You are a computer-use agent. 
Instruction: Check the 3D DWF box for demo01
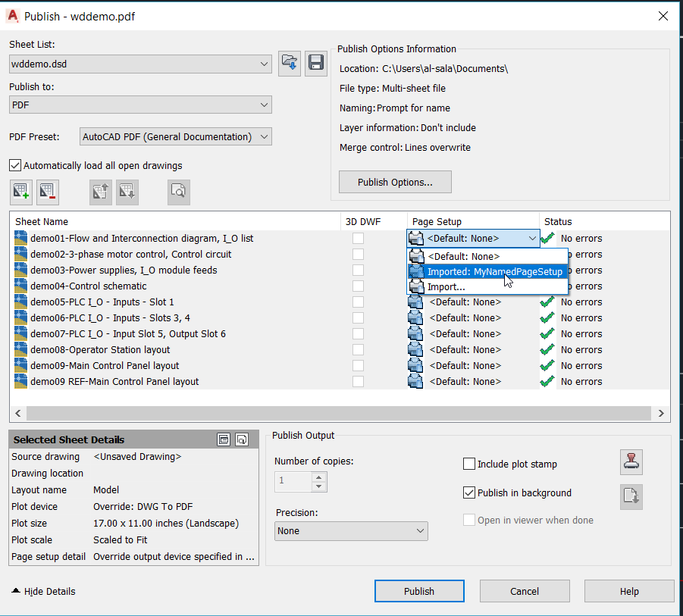pos(357,238)
